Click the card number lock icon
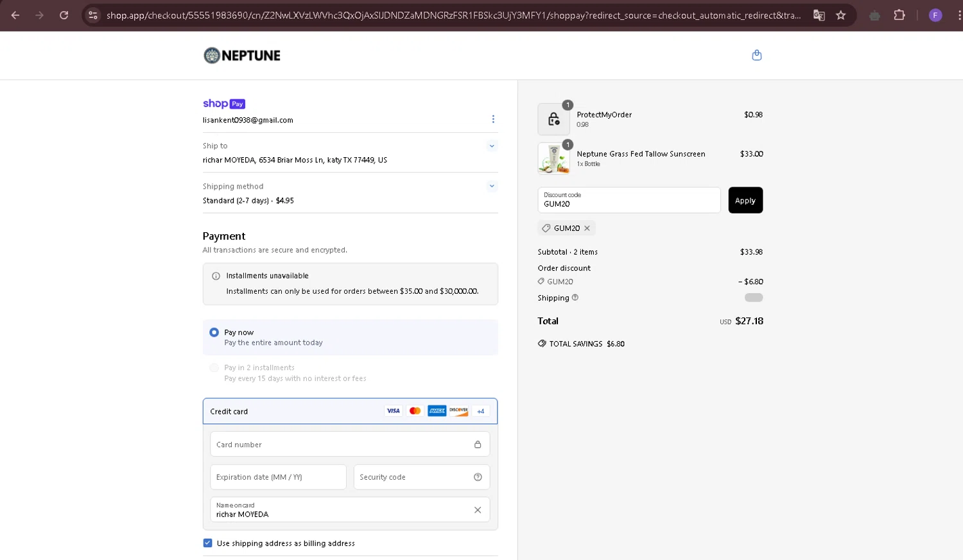The width and height of the screenshot is (963, 560). [x=478, y=445]
